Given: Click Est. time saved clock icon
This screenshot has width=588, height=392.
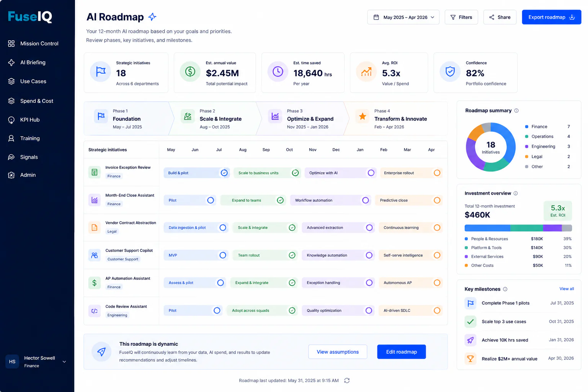Looking at the screenshot, I should coord(278,72).
